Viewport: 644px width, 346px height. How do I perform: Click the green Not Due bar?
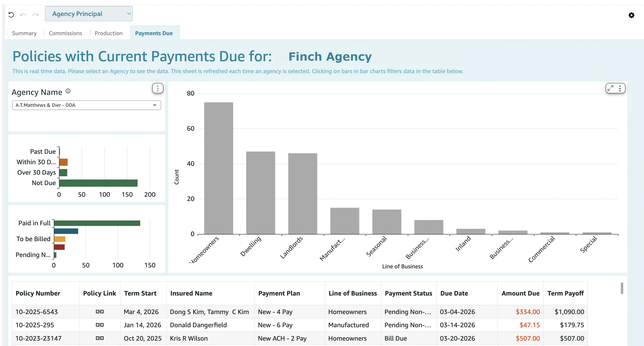(98, 183)
